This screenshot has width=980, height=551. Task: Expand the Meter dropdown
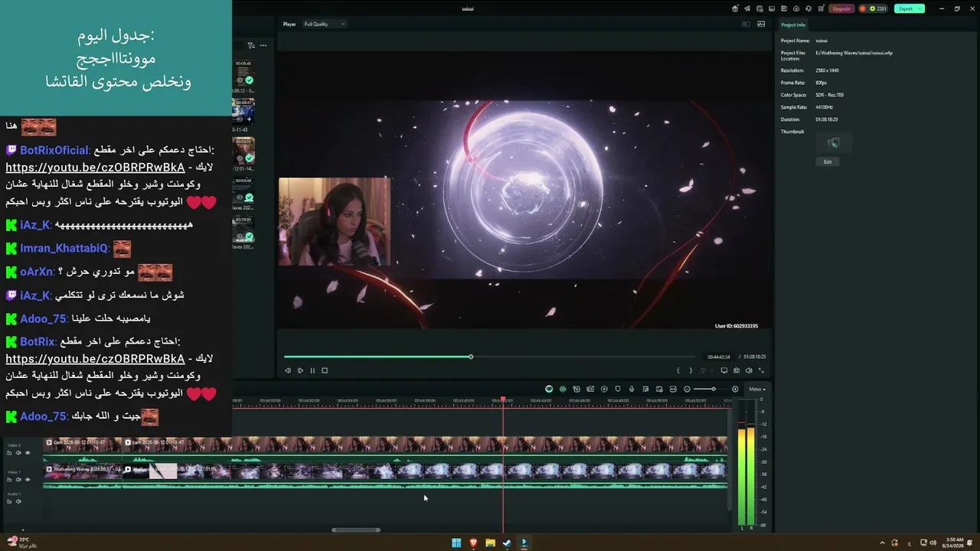[x=756, y=390]
